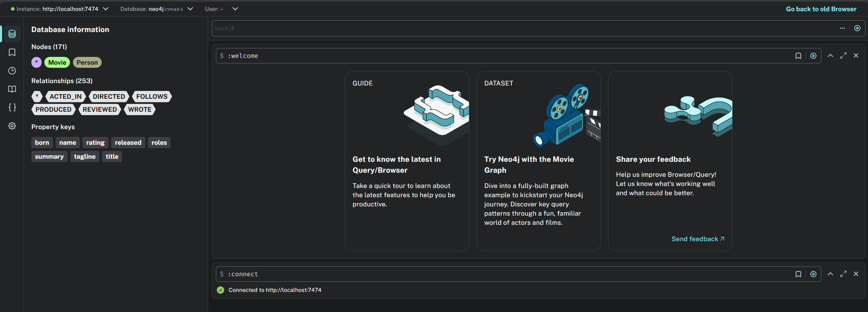
Task: Collapse the :connect result frame
Action: (830, 274)
